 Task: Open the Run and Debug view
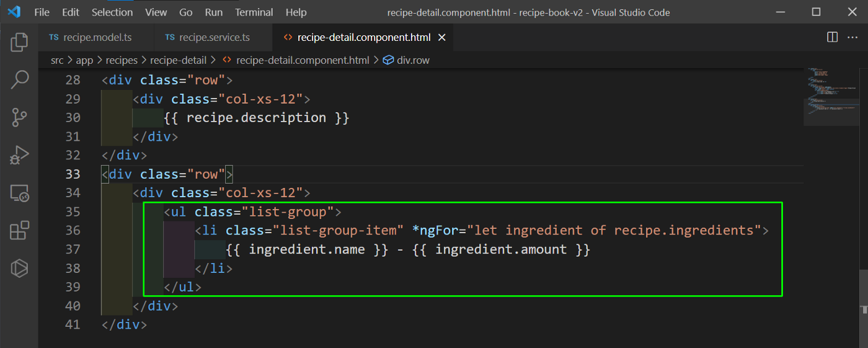coord(19,155)
